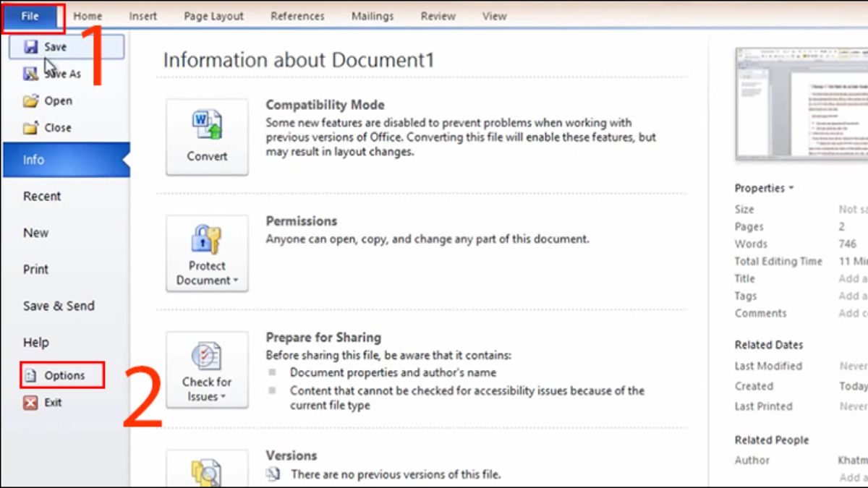Open the Save & Send section
Screen dimensions: 868x488
pyautogui.click(x=59, y=306)
